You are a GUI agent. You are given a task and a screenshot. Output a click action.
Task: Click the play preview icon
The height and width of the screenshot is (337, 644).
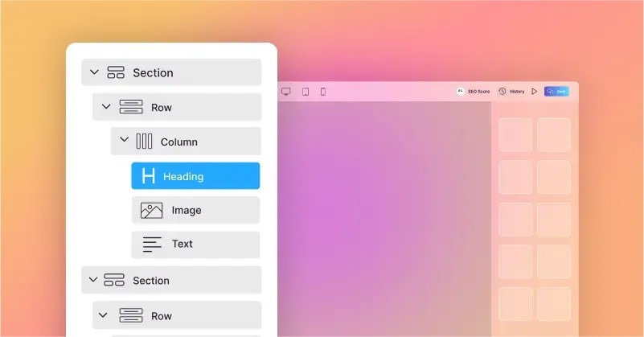pos(535,91)
